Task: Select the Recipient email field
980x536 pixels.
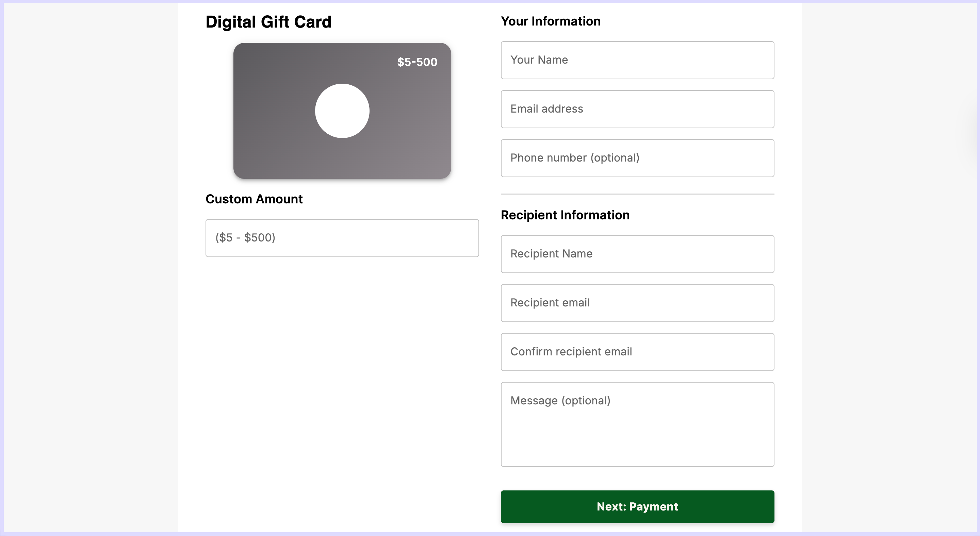Action: (637, 303)
